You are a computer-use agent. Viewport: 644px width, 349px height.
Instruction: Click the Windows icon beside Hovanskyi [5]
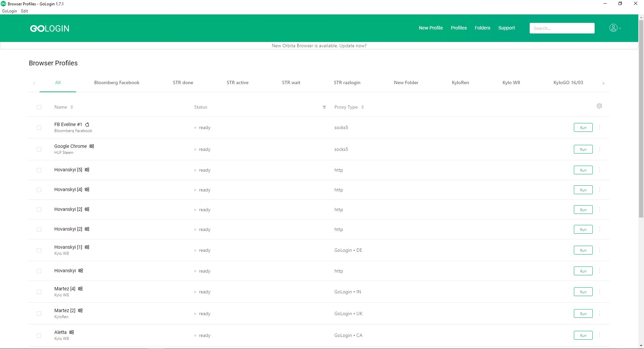click(87, 170)
